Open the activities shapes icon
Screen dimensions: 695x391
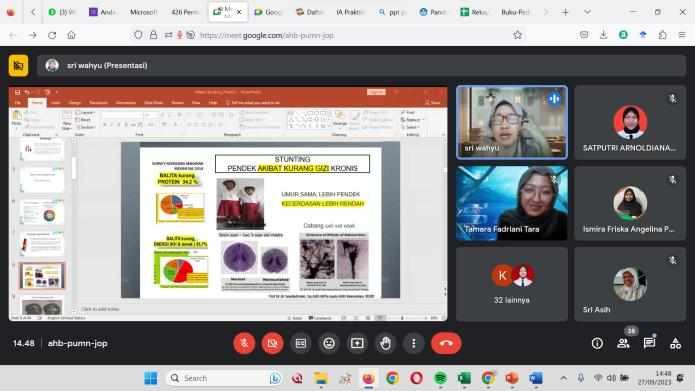click(x=675, y=343)
